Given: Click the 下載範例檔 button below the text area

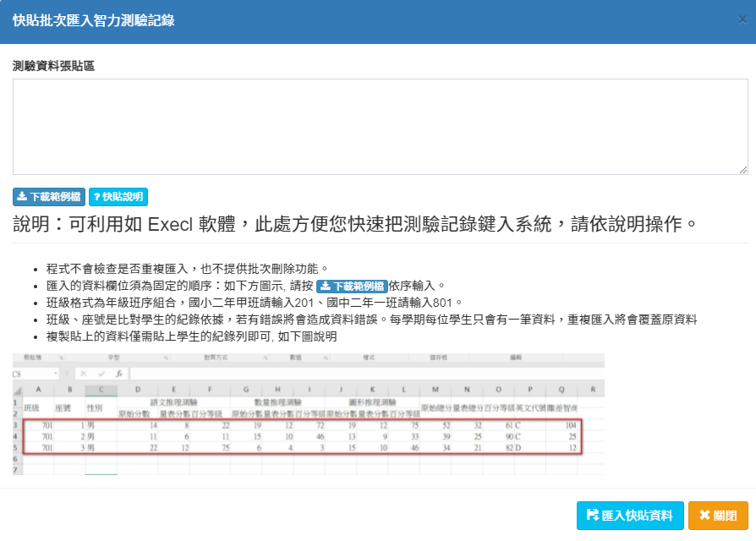Looking at the screenshot, I should (x=49, y=197).
